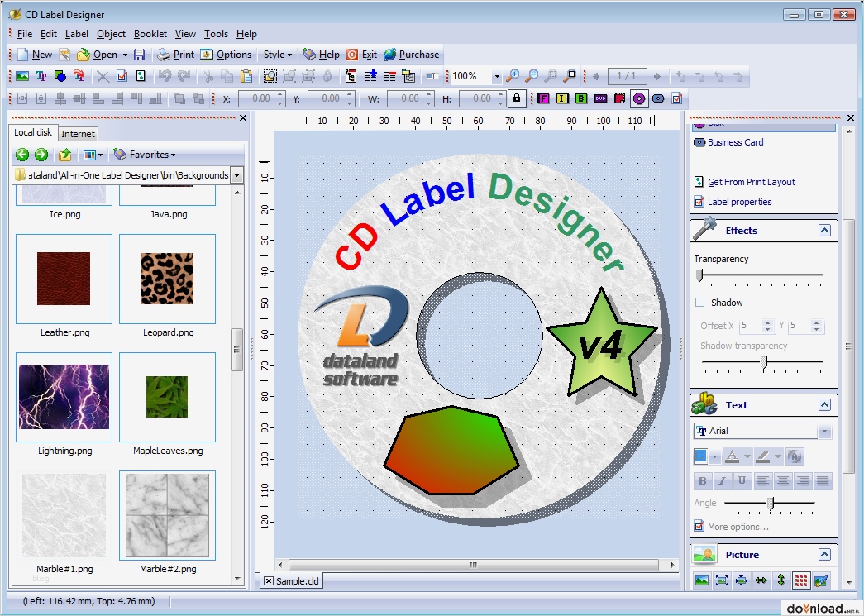The image size is (864, 616).
Task: Toggle Underline in the Text panel
Action: [x=742, y=481]
